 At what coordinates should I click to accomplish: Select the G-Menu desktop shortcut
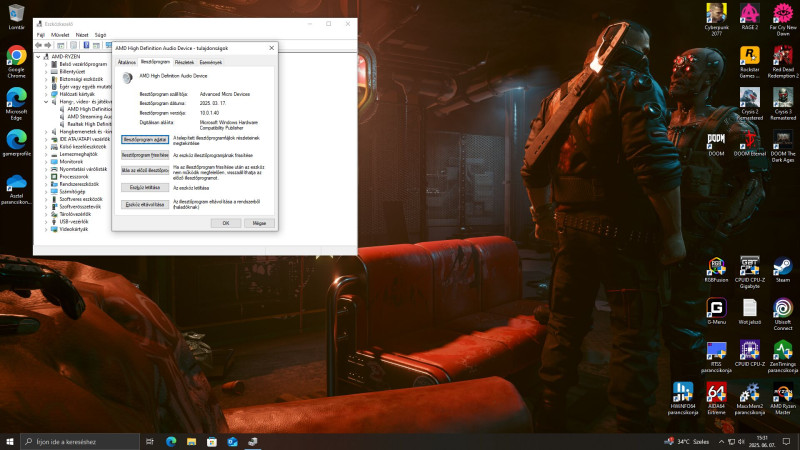point(716,312)
